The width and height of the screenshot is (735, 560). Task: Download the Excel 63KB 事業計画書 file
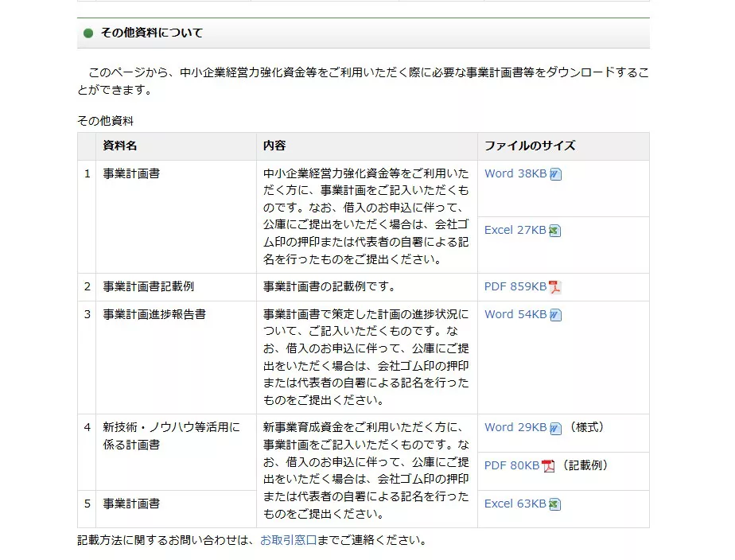click(513, 504)
